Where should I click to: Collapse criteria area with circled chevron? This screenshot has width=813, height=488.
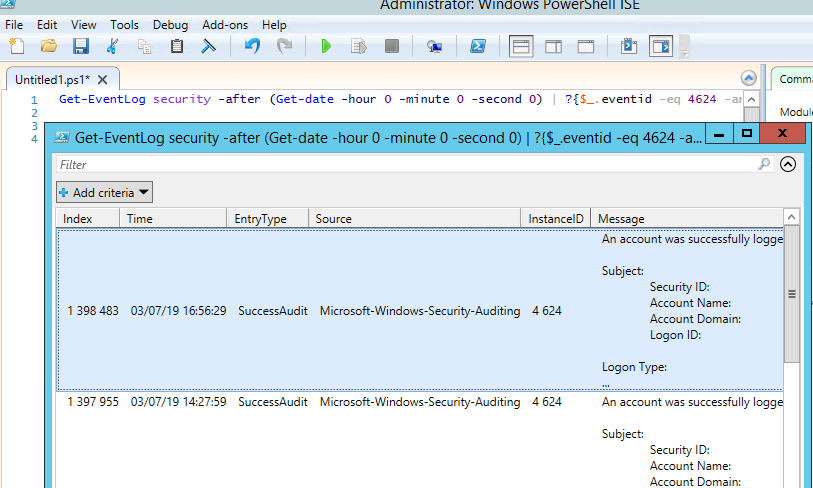pyautogui.click(x=788, y=164)
